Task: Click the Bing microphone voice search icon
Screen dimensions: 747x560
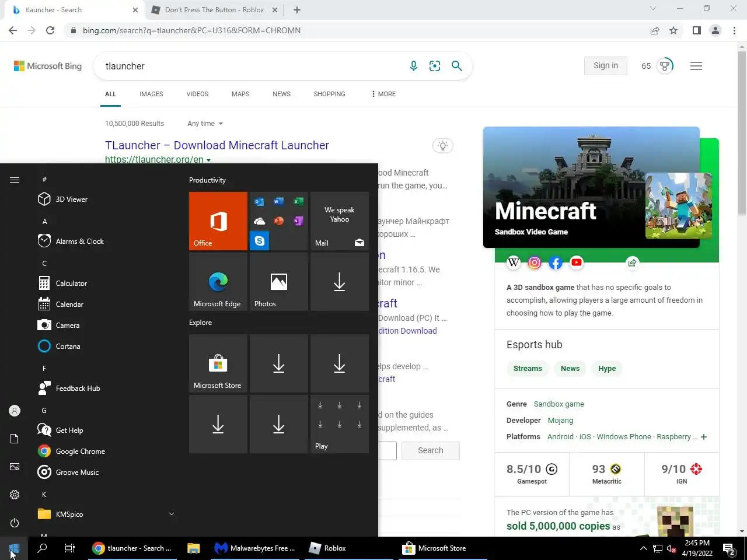Action: pyautogui.click(x=413, y=66)
